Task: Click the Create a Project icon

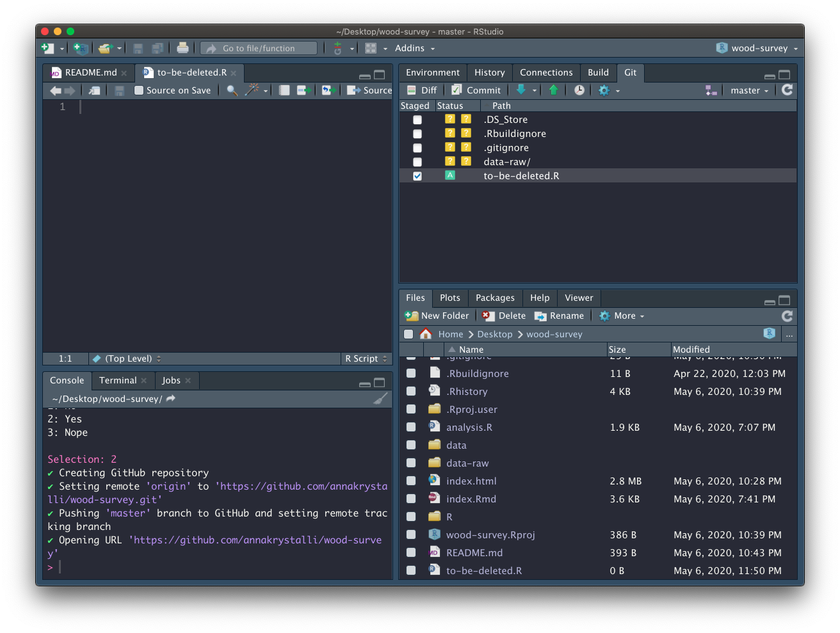Action: tap(81, 48)
